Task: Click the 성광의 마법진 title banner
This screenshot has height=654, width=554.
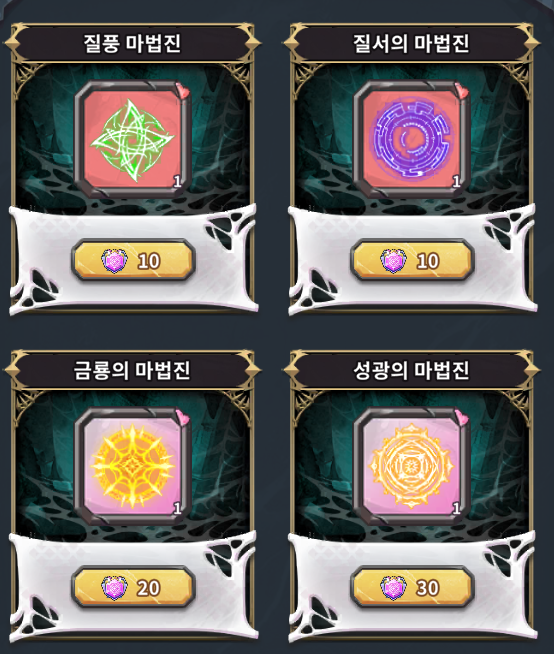Action: 411,370
